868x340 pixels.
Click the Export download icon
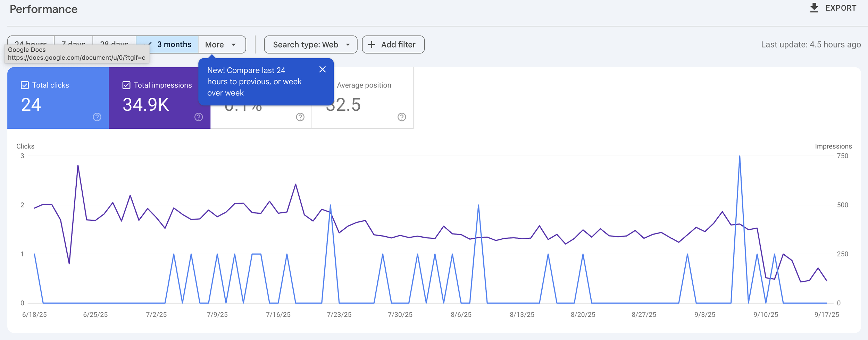[814, 8]
